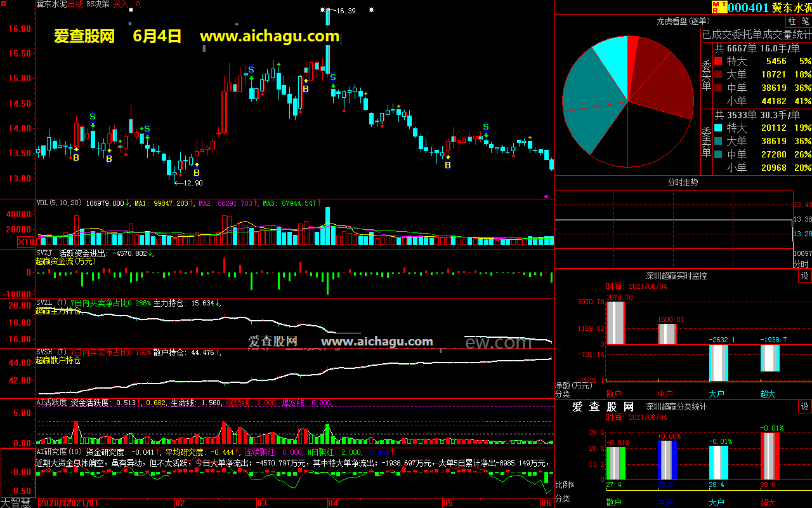This screenshot has width=812, height=508.
Task: Click the leftmost white star info marker
Action: pos(131,10)
